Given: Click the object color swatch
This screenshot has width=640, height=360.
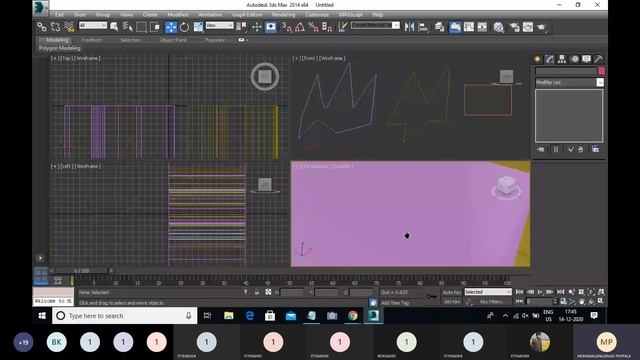Looking at the screenshot, I should coord(601,71).
